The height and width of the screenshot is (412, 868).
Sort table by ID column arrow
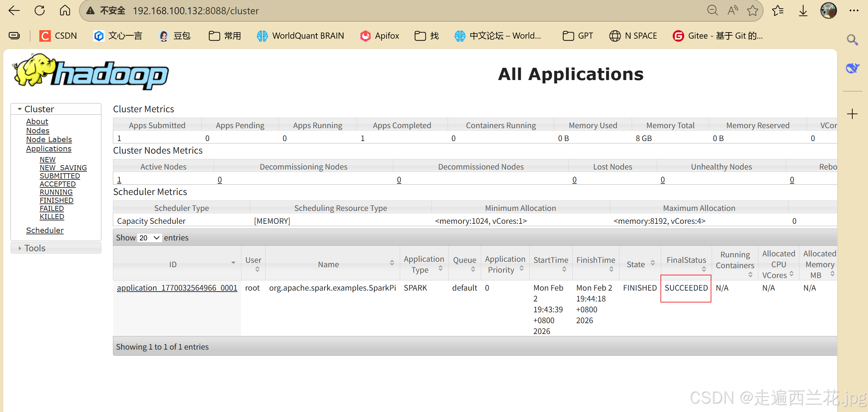233,263
